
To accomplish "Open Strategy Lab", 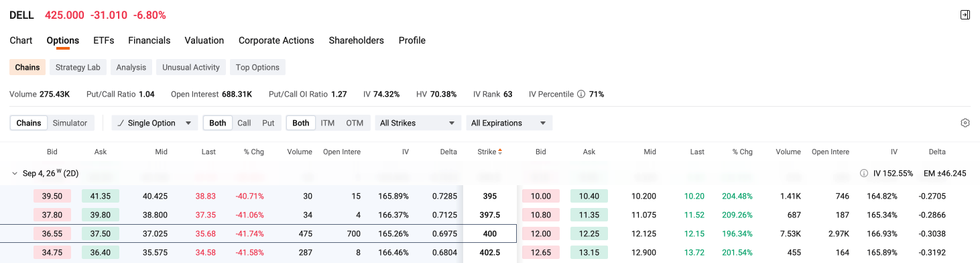I will tap(78, 67).
